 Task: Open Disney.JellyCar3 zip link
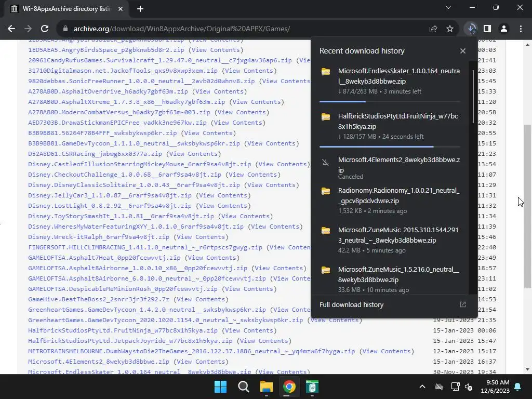(x=110, y=195)
